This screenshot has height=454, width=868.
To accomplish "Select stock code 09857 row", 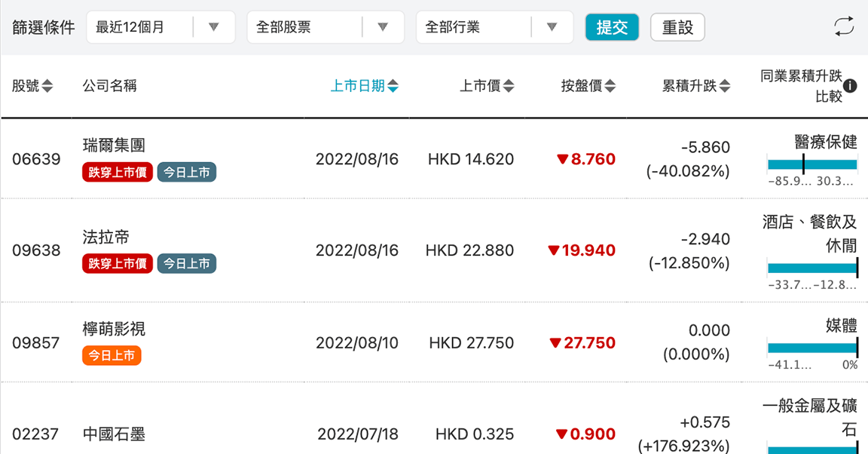I will (36, 343).
